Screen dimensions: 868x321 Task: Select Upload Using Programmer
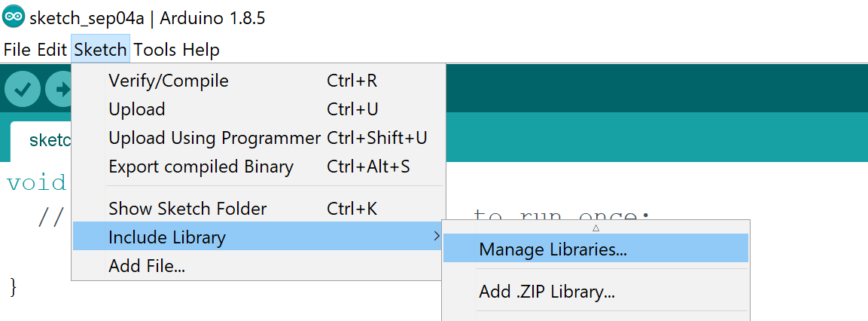pos(258,137)
